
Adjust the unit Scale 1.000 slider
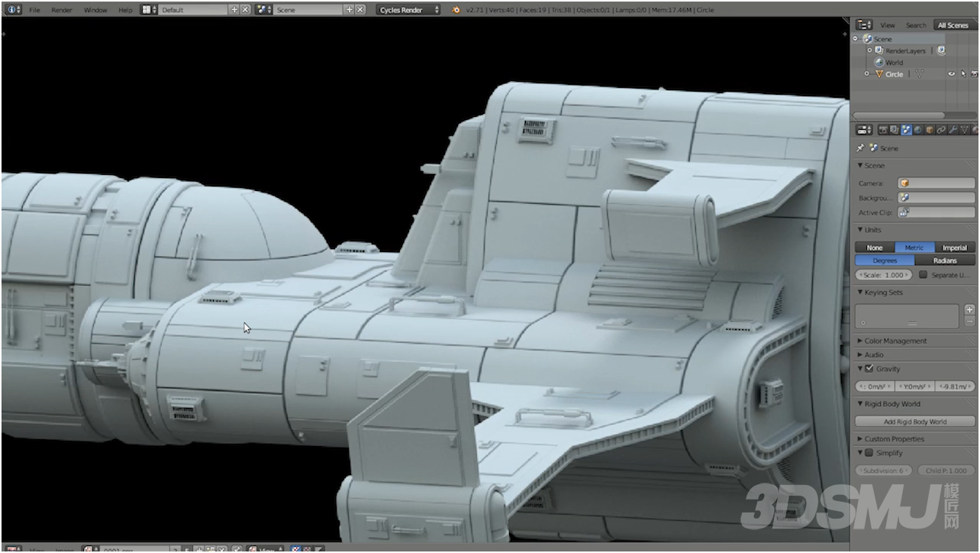[884, 275]
